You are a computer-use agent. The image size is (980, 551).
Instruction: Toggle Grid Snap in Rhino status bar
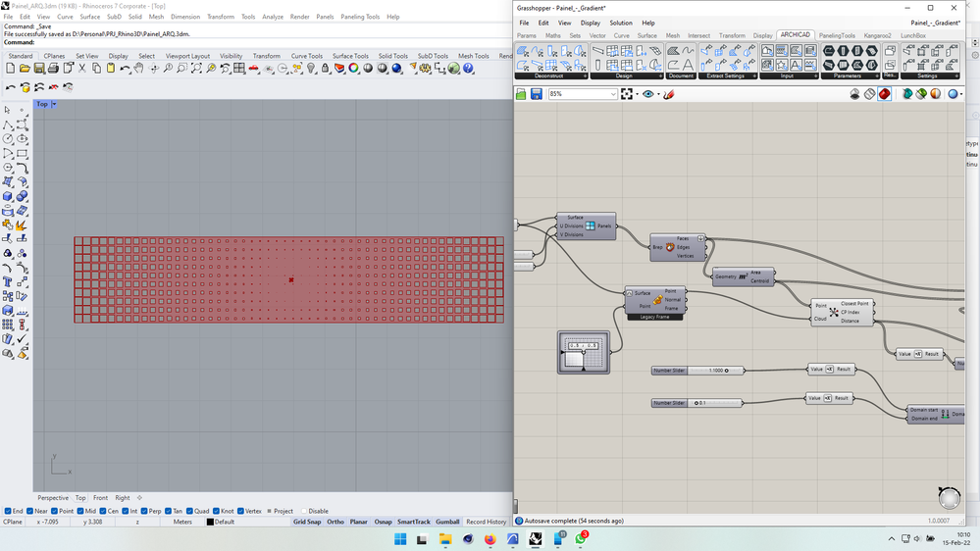pyautogui.click(x=307, y=522)
